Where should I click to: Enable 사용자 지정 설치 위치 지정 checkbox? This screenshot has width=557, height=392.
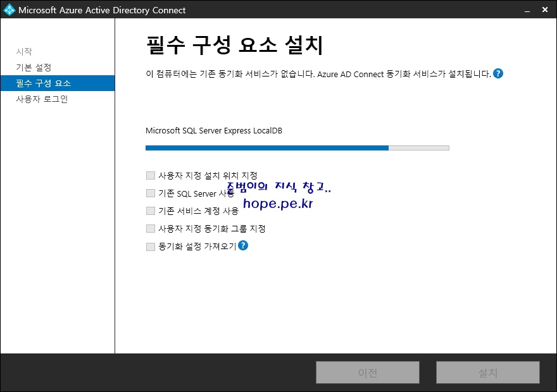pyautogui.click(x=150, y=175)
